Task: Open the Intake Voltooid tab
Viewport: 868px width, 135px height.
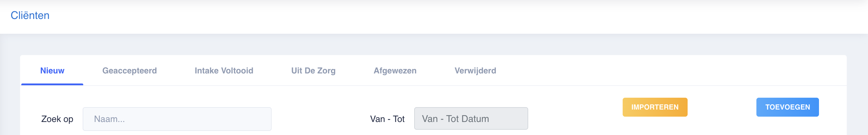Action: point(224,70)
